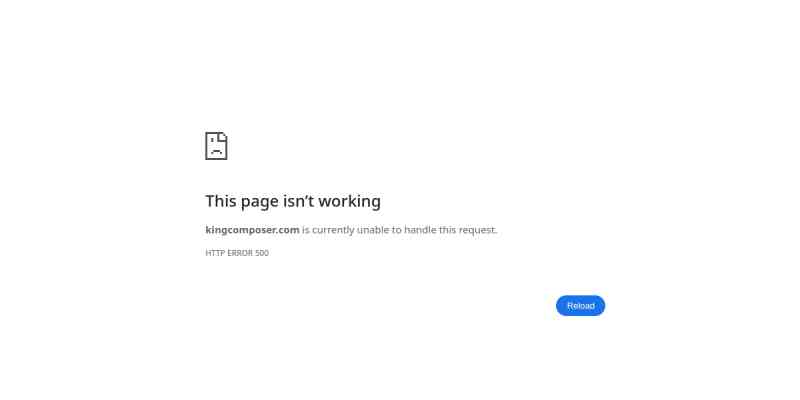Click the word "request" in the message

477,230
